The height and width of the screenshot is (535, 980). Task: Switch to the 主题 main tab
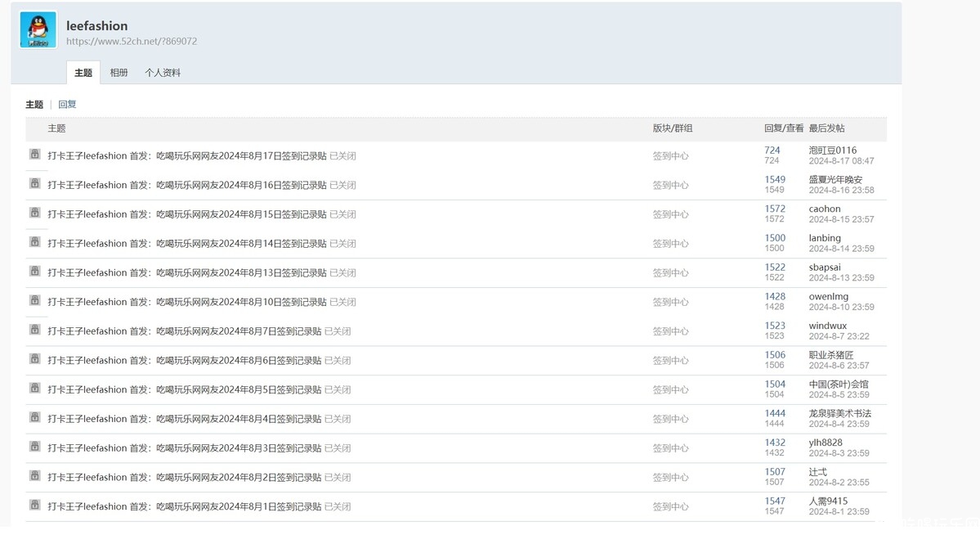point(83,73)
